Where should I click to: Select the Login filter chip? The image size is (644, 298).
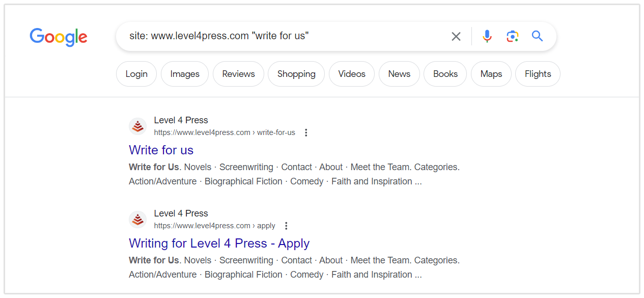click(136, 74)
